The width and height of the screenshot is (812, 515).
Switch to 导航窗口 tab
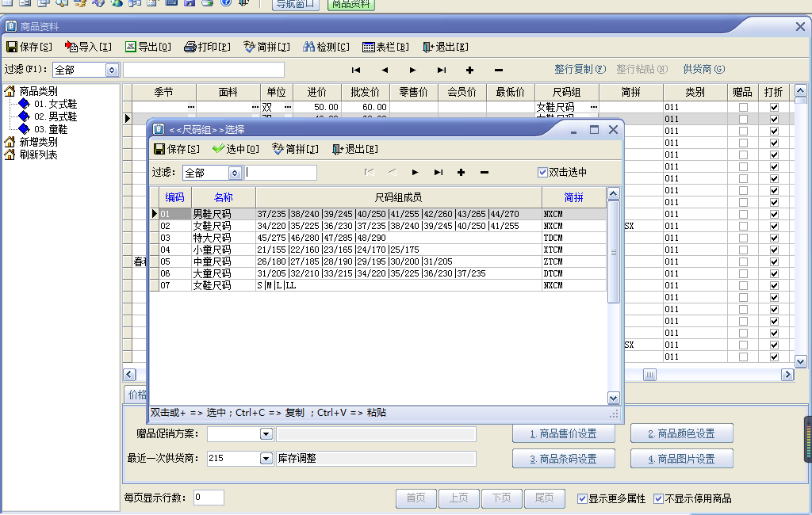tap(295, 5)
